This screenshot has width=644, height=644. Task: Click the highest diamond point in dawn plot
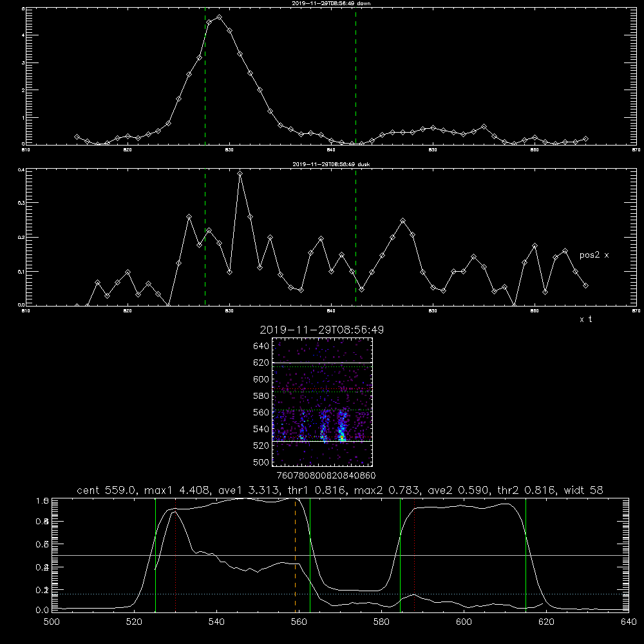[x=220, y=17]
